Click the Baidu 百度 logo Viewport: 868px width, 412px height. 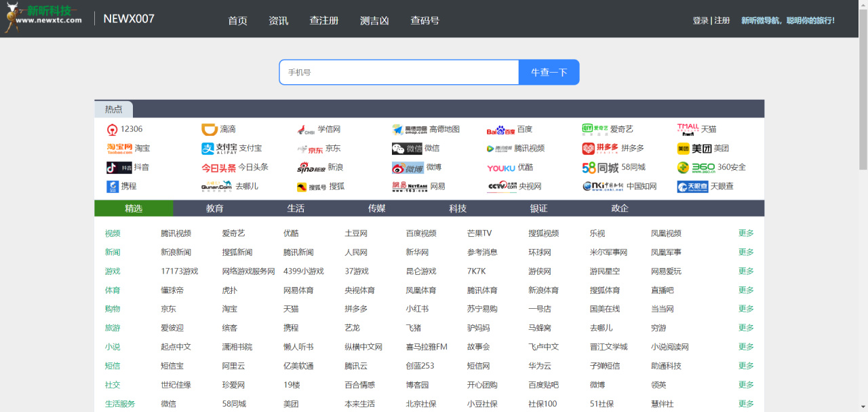pos(500,130)
